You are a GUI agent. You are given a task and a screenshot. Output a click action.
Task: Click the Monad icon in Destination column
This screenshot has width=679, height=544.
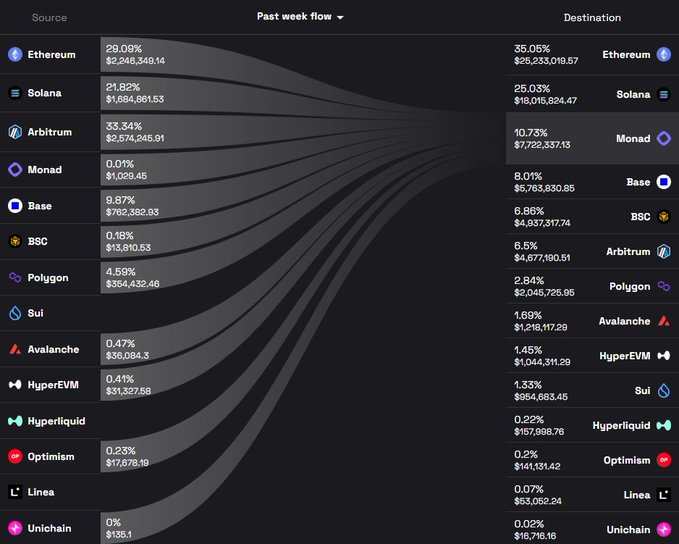coord(664,139)
